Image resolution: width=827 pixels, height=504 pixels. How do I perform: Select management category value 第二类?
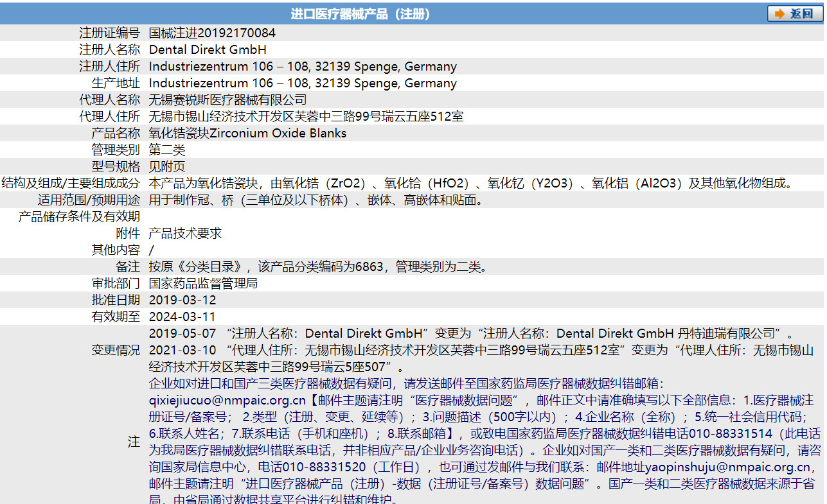pos(167,150)
